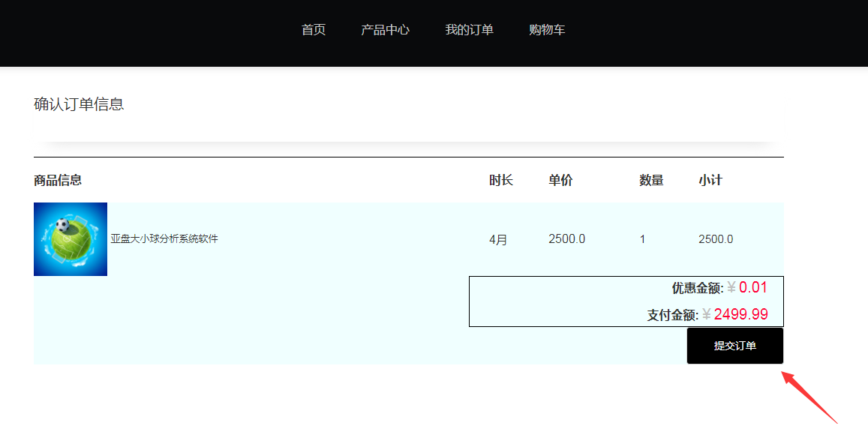Click the soccer planet product thumbnail
Viewport: 868px width, 438px height.
[71, 239]
